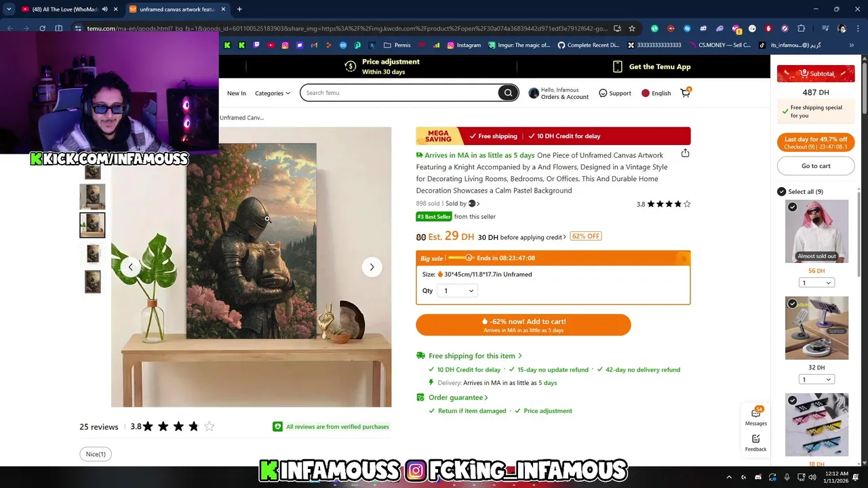Open the its_infamou TikTok bookmark
This screenshot has height=488, width=868.
click(791, 45)
